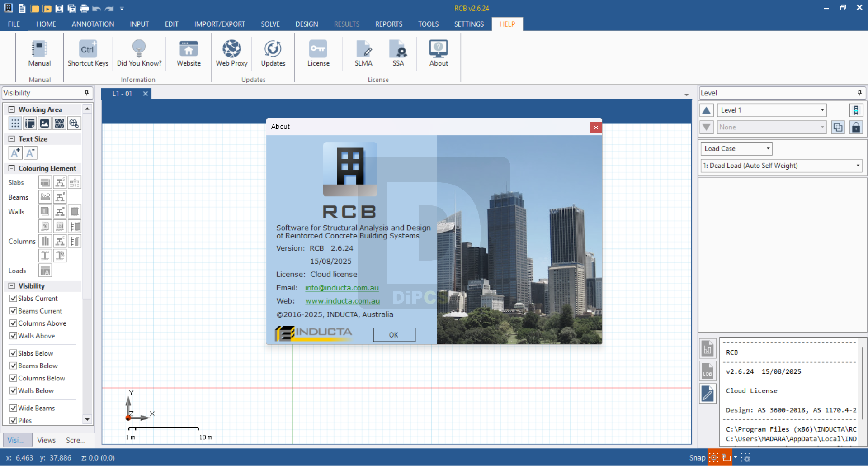Image resolution: width=868 pixels, height=466 pixels.
Task: Collapse the Working Area section
Action: coord(12,109)
